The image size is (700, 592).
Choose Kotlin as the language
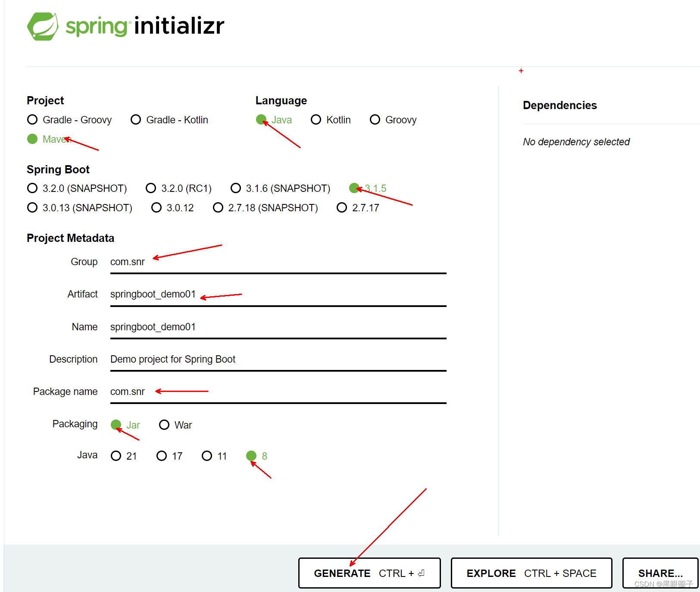point(316,119)
